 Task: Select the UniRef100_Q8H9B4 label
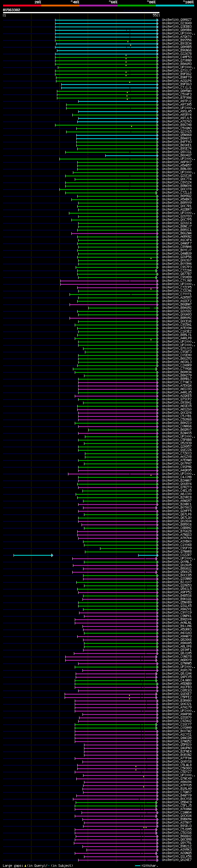177,30
